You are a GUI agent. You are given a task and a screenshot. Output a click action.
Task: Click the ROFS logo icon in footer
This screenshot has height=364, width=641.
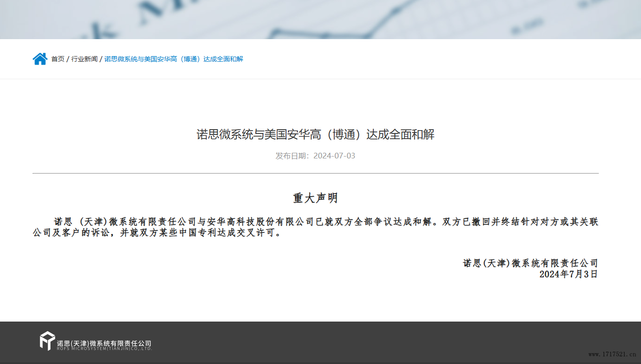(47, 341)
